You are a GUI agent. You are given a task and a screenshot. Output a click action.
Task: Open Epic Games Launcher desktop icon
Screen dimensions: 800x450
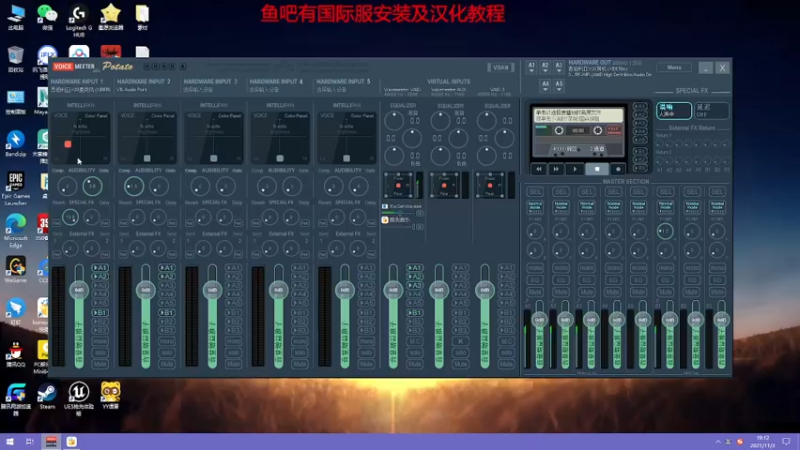15,188
